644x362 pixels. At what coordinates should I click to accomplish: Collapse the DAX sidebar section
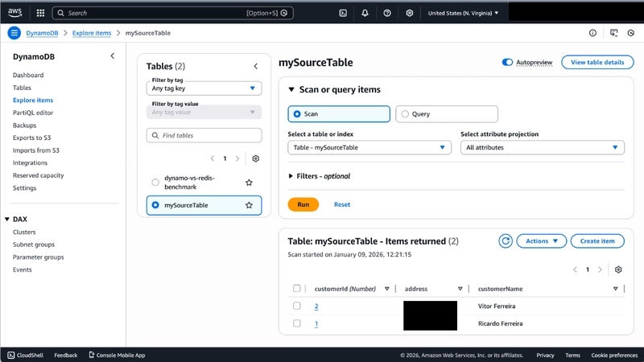click(x=7, y=219)
